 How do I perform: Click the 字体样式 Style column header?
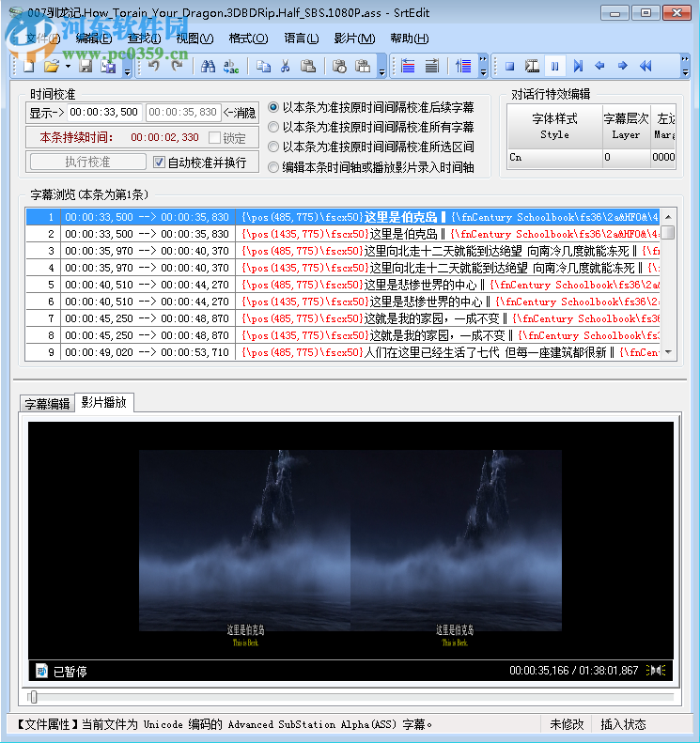tap(554, 126)
